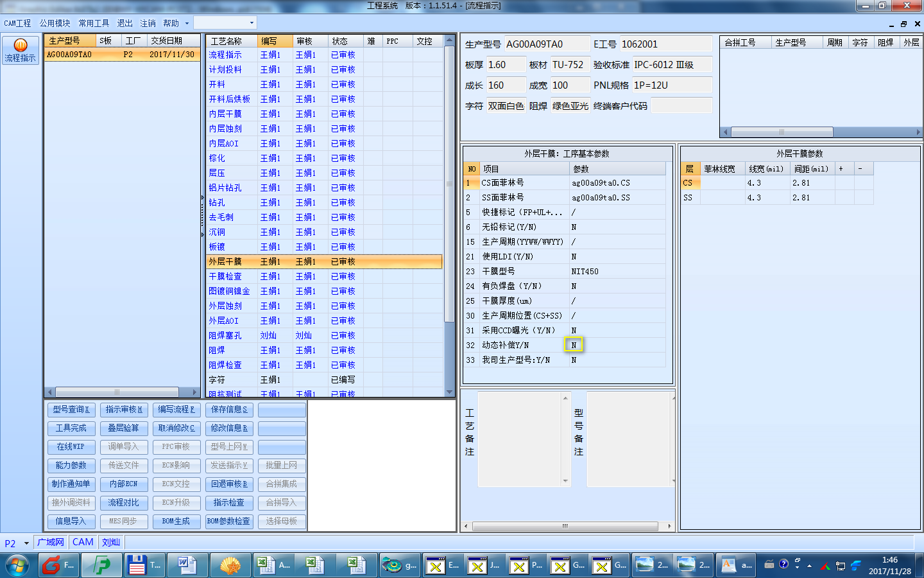
Task: Click the 工艺备注 text area
Action: (524, 440)
